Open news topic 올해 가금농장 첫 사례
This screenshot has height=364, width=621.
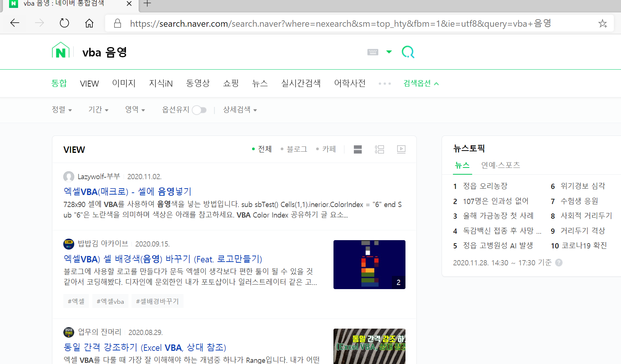(x=498, y=216)
